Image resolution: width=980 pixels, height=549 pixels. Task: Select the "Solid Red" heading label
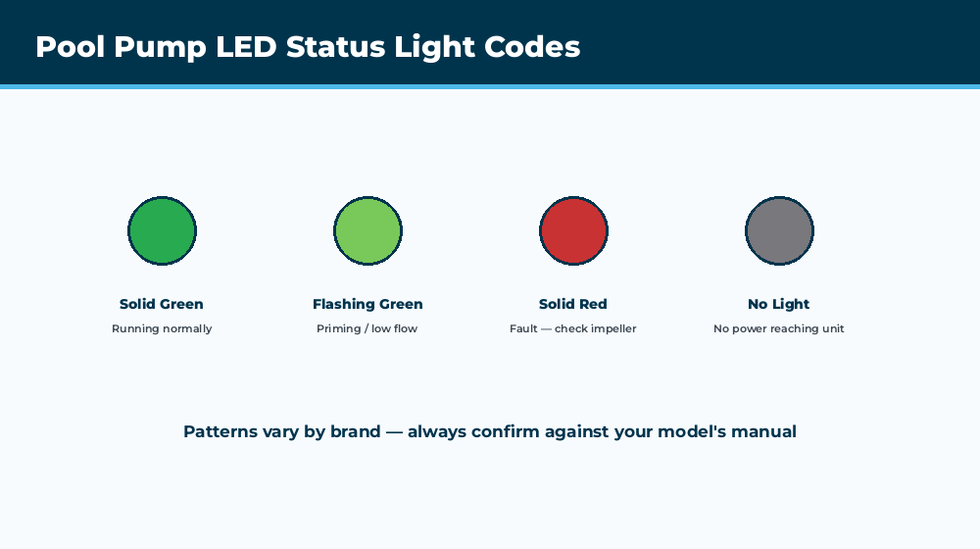572,304
